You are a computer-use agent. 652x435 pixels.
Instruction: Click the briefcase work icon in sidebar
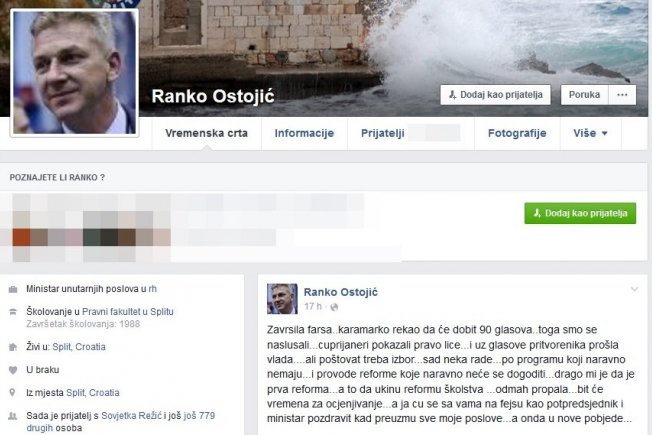[13, 289]
